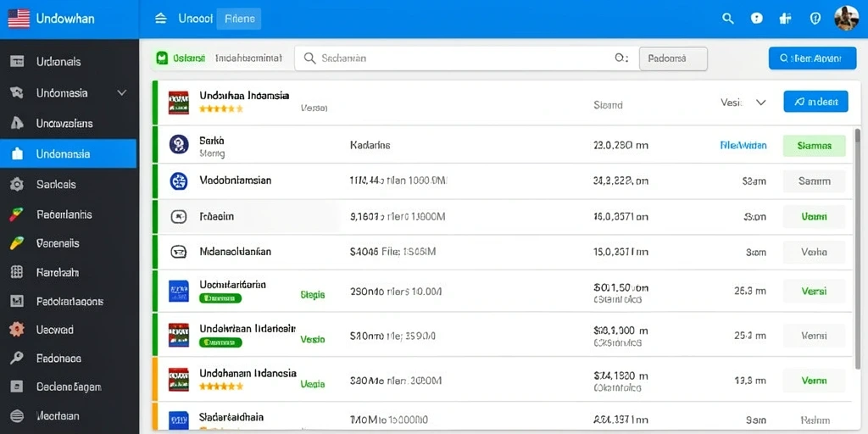Click the blue button right of Padoonsá
The width and height of the screenshot is (868, 434).
(x=812, y=58)
